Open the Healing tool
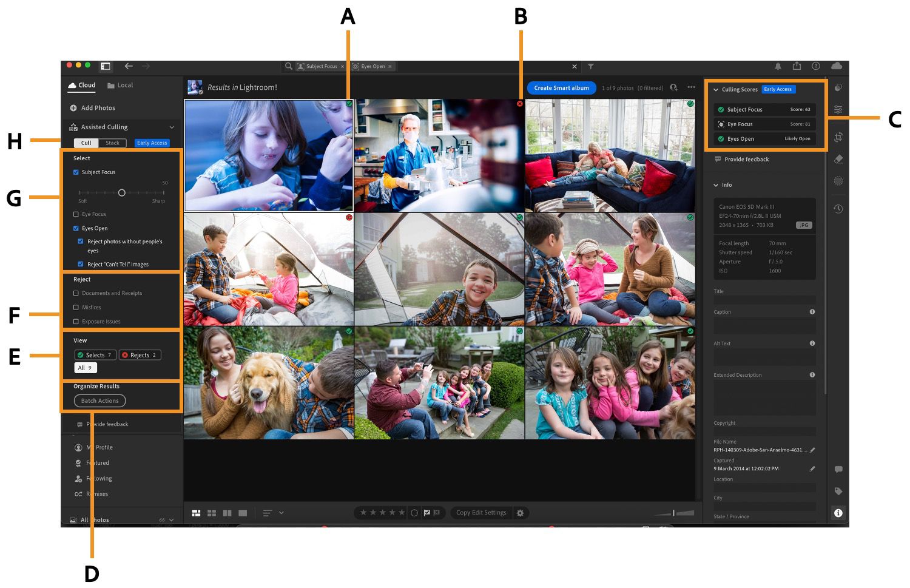 [838, 158]
